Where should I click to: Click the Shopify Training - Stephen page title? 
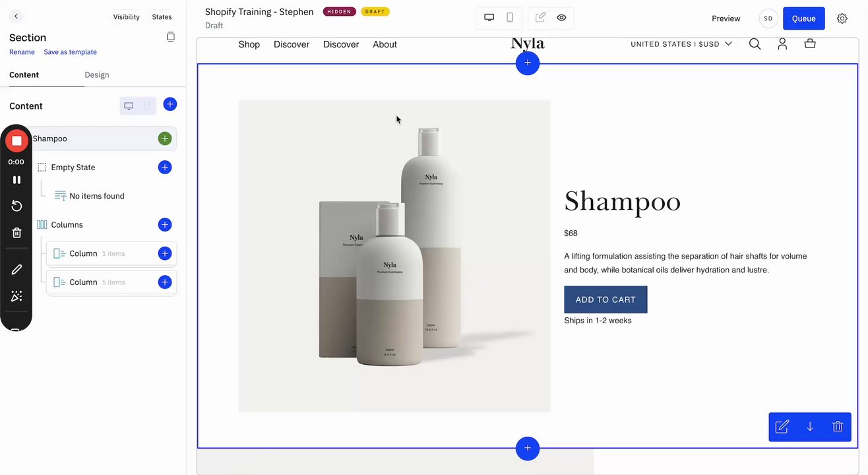[x=259, y=12]
